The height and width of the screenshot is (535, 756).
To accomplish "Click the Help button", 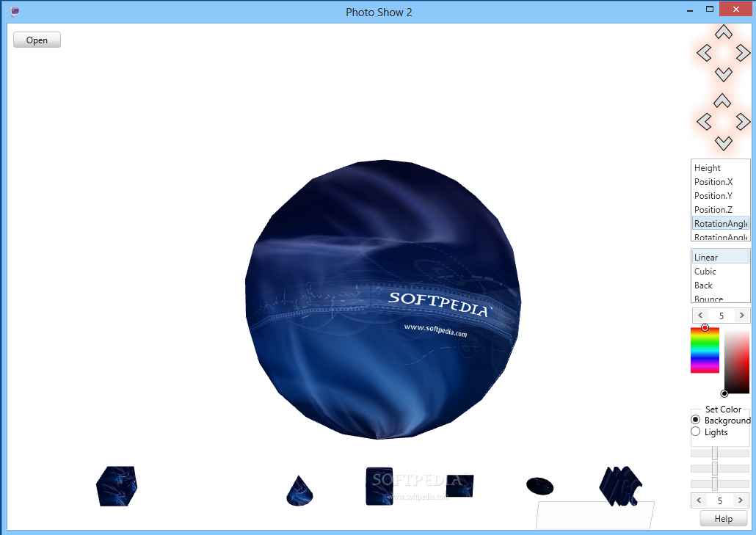I will (723, 519).
